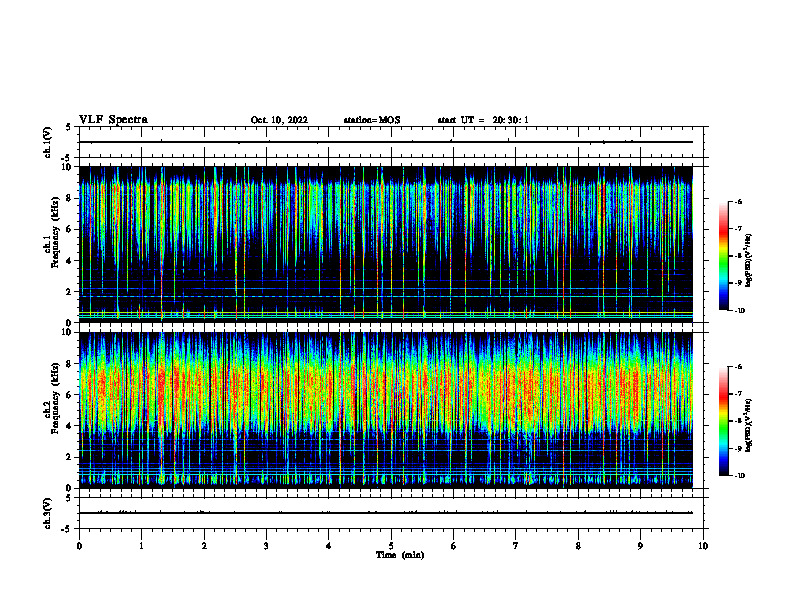
Task: Click time axis tick label "3"
Action: pyautogui.click(x=266, y=546)
